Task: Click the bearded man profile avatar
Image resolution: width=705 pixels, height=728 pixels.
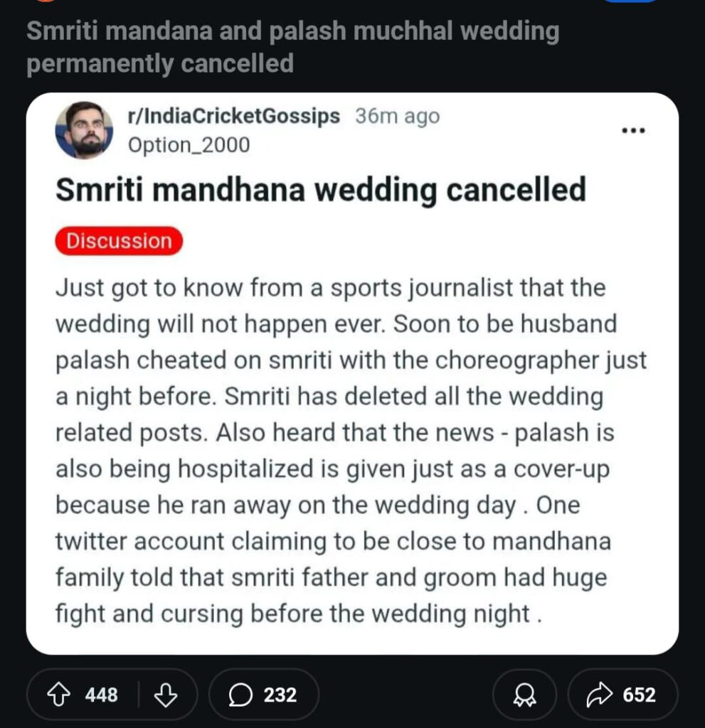Action: coord(83,129)
